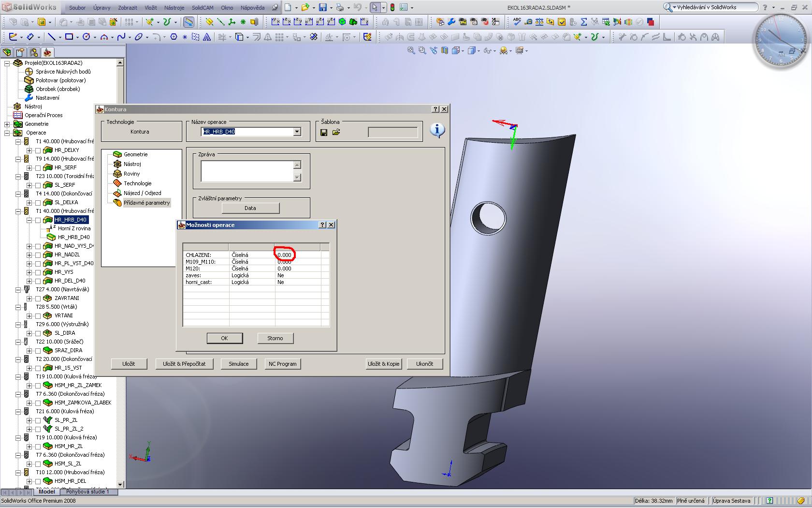Click the blue info icon in Kontura dialog

(437, 130)
